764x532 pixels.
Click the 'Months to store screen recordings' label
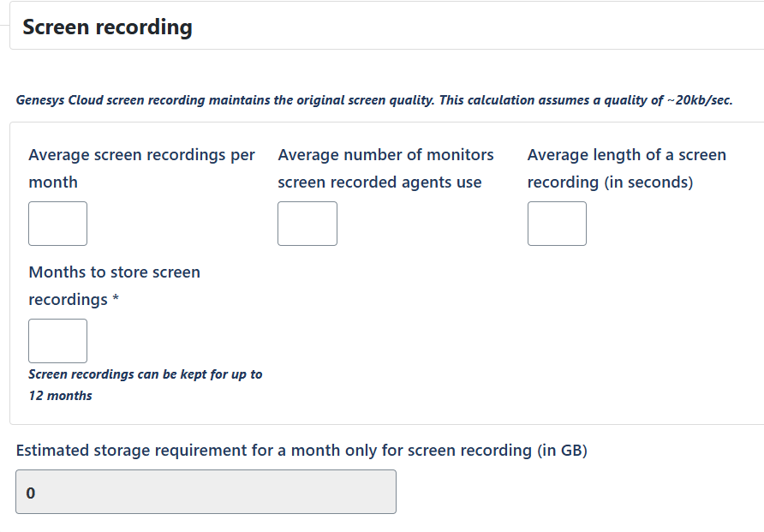coord(114,285)
